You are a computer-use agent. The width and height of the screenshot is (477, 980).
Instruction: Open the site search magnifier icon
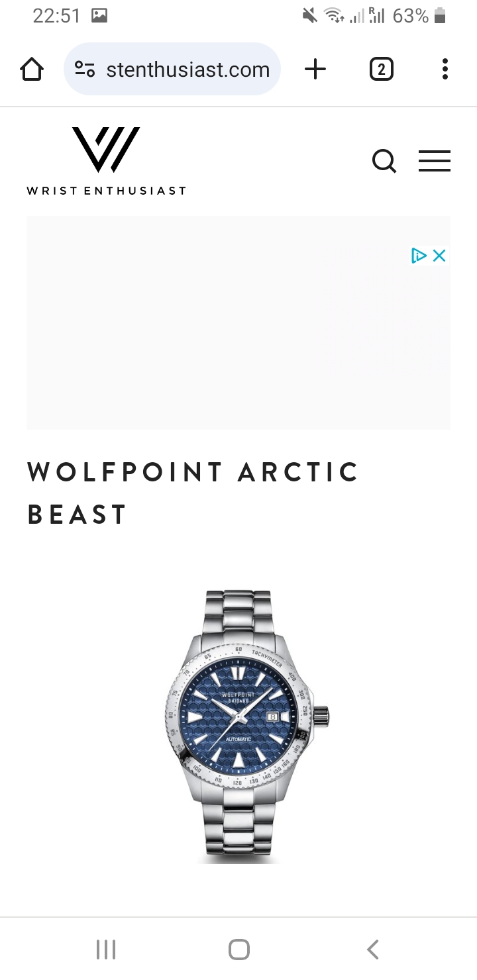[x=384, y=161]
